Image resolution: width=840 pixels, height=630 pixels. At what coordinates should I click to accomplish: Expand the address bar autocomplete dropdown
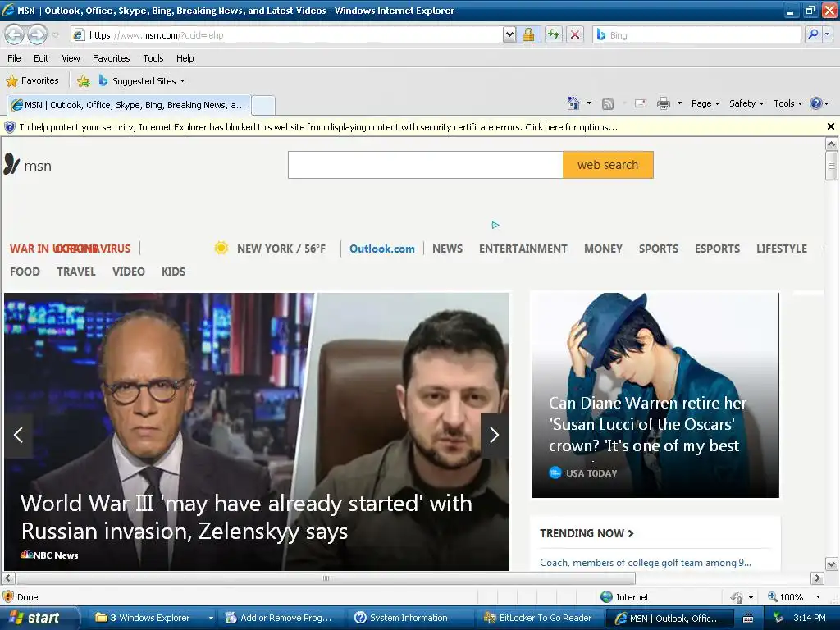coord(509,35)
